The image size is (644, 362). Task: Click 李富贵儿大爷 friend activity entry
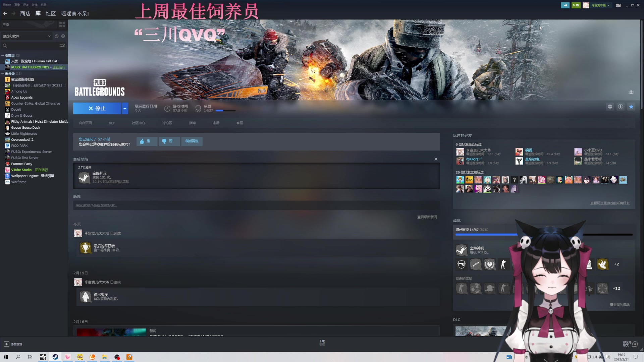coord(101,233)
